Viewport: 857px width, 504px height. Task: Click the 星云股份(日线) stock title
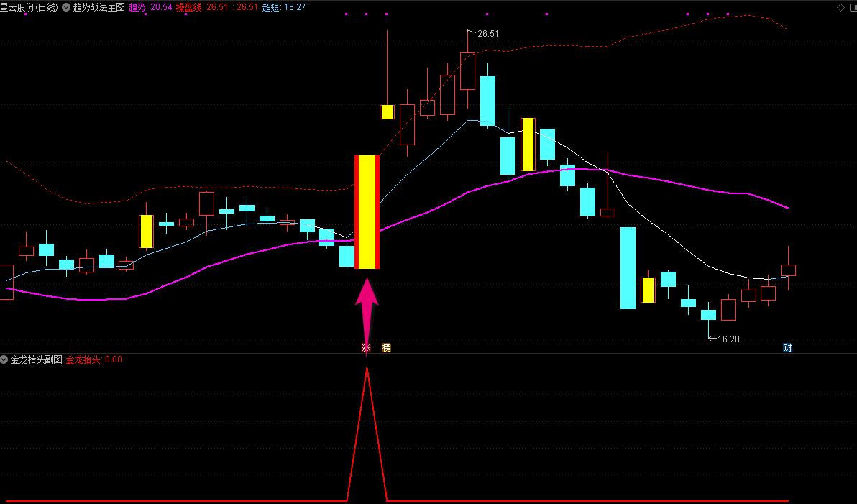coord(29,8)
